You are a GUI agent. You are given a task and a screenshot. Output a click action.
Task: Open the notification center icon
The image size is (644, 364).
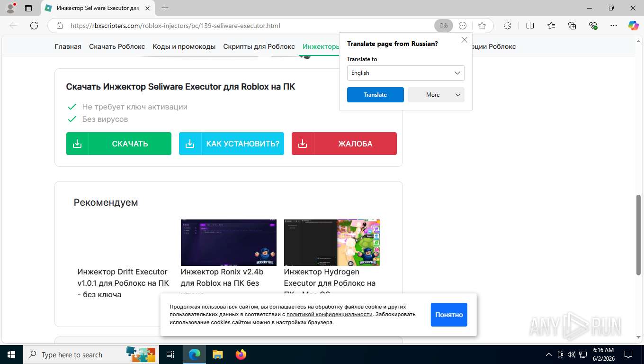[628, 355]
